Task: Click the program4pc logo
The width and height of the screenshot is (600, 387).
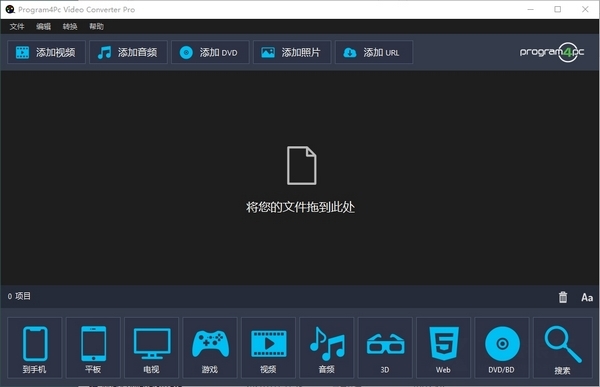Action: click(552, 52)
